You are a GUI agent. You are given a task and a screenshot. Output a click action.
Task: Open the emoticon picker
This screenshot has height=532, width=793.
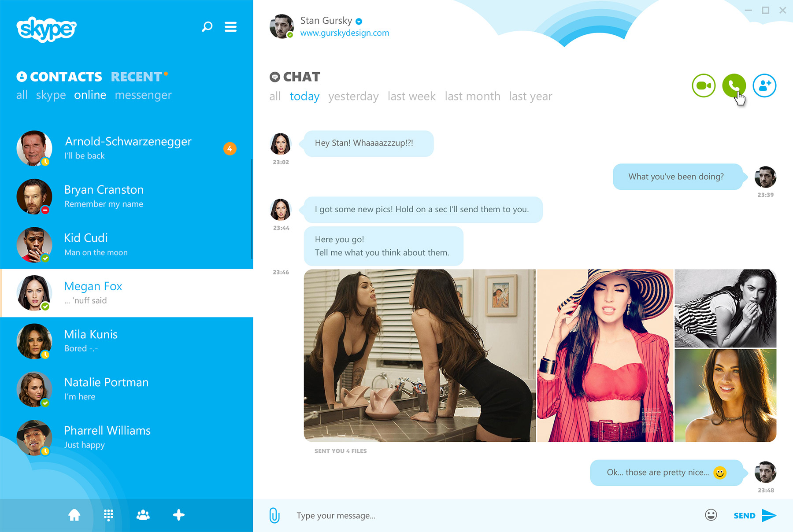(x=711, y=515)
